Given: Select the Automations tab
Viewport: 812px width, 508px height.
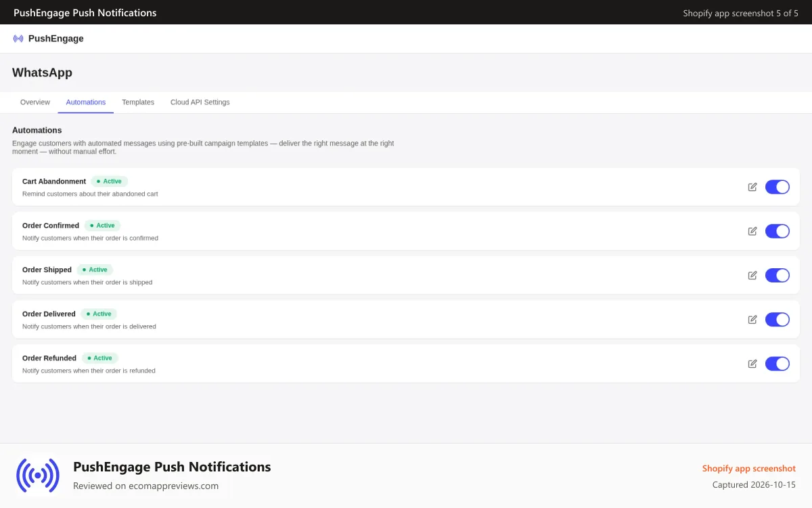Looking at the screenshot, I should 86,102.
